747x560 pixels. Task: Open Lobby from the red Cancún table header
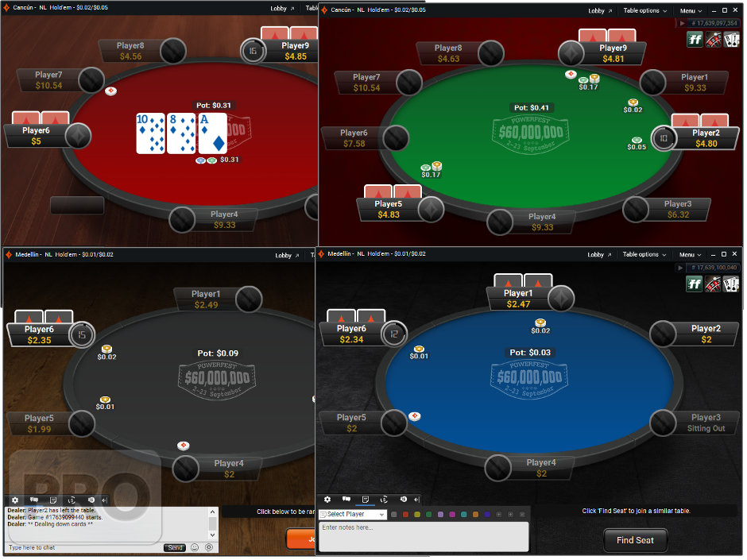pyautogui.click(x=282, y=9)
